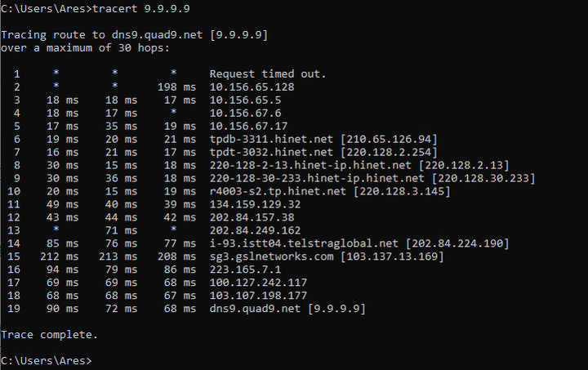Click IP 202.84.157.38 on hop 12
588x370 pixels.
point(252,217)
